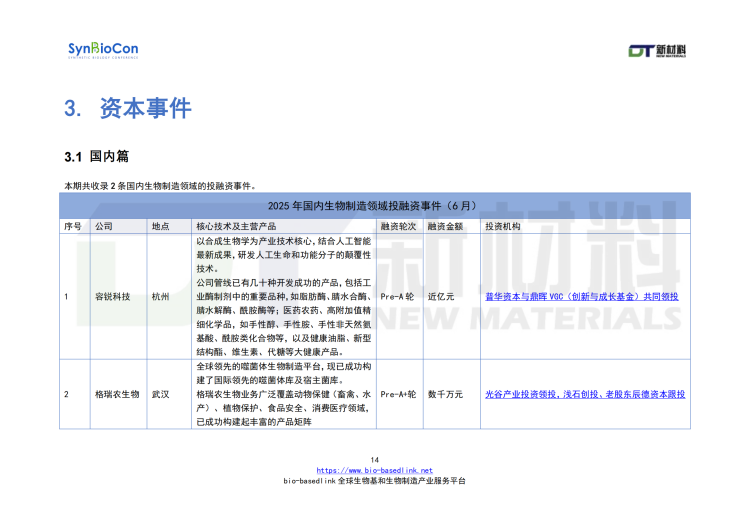750x530 pixels.
Task: Open the 普华资本与鼎晖 VGC investor link
Action: tap(581, 297)
